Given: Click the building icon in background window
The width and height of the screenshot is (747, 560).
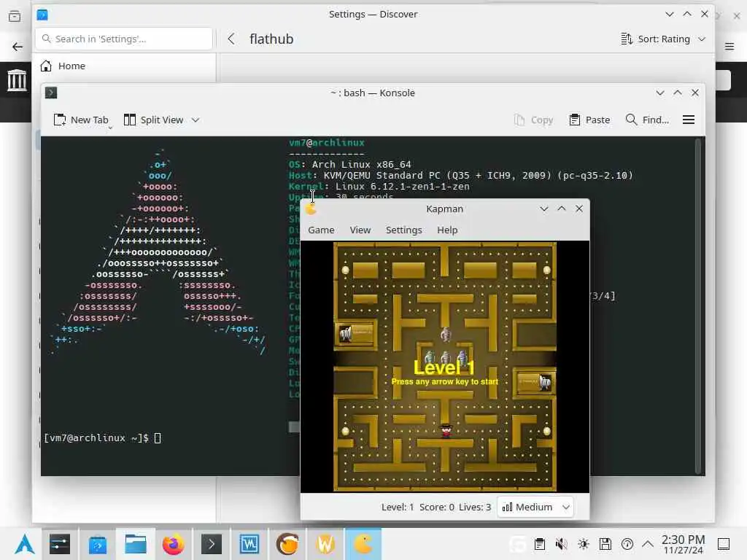Looking at the screenshot, I should (x=17, y=79).
